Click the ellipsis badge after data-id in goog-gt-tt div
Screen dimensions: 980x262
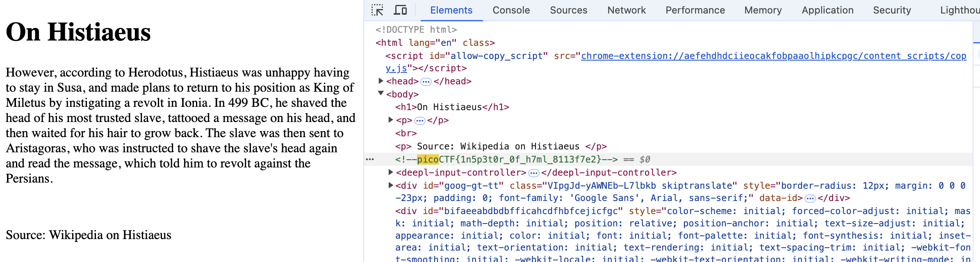point(810,199)
